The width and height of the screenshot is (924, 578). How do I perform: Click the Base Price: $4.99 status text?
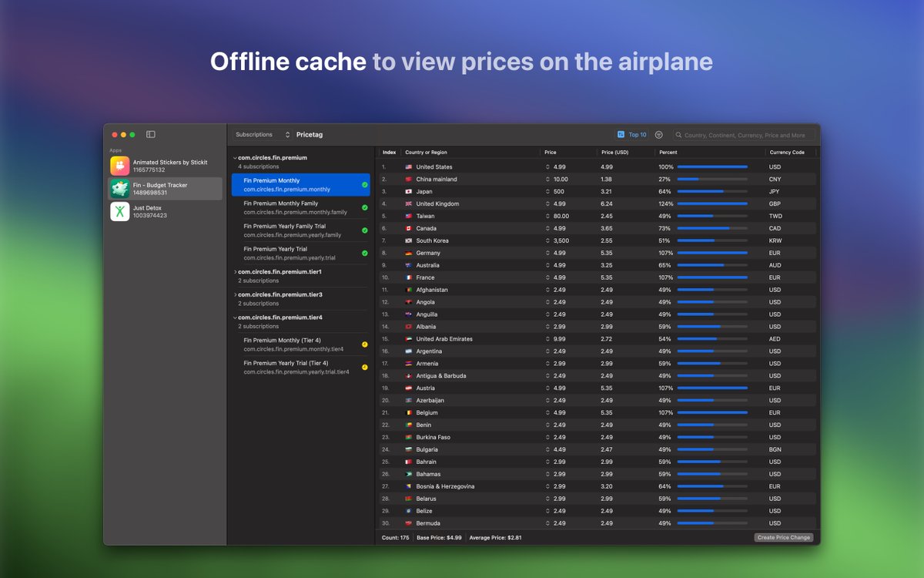[x=440, y=537]
